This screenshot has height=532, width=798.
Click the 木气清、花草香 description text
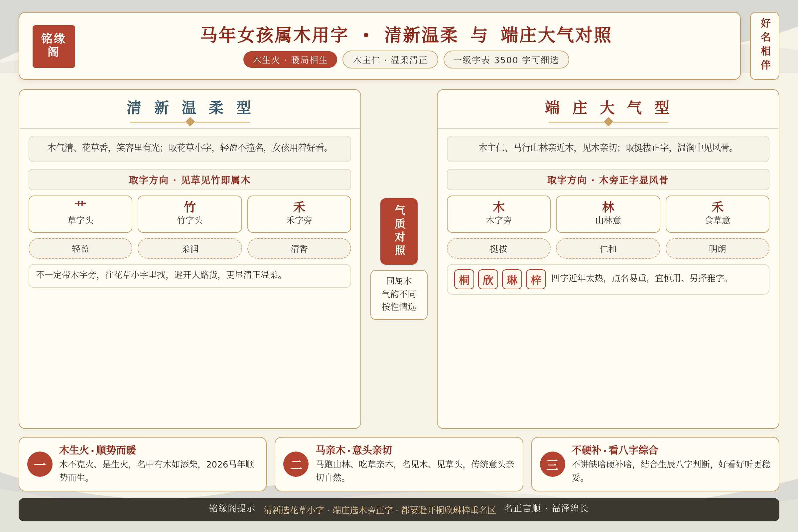click(x=190, y=148)
